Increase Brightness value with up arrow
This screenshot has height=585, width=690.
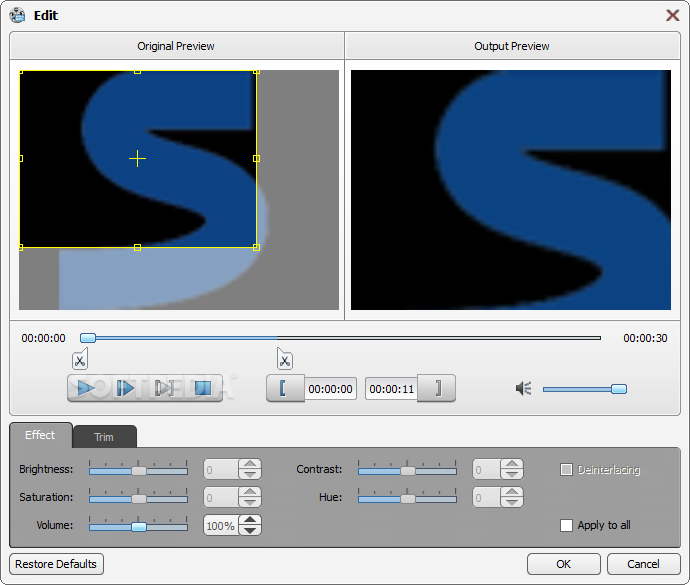(250, 464)
